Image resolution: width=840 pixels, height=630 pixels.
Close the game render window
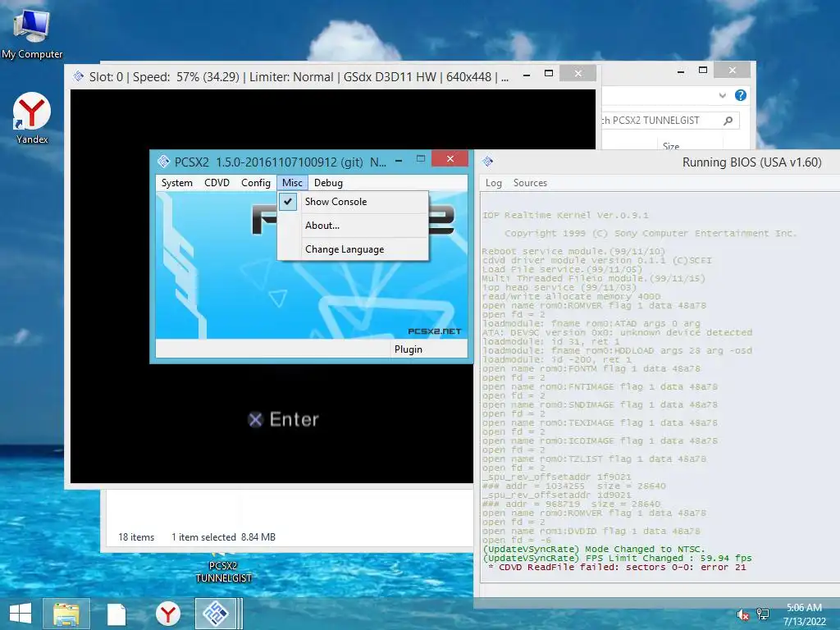coord(578,73)
